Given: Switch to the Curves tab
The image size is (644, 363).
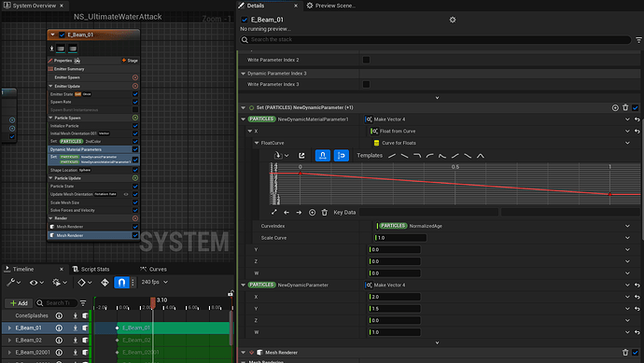Looking at the screenshot, I should pyautogui.click(x=153, y=270).
